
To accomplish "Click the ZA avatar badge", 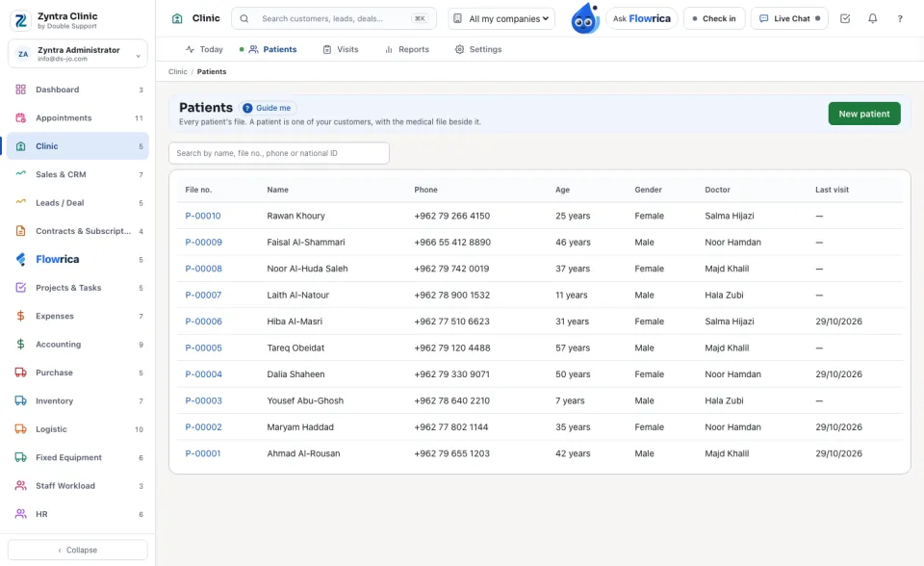I will [23, 54].
